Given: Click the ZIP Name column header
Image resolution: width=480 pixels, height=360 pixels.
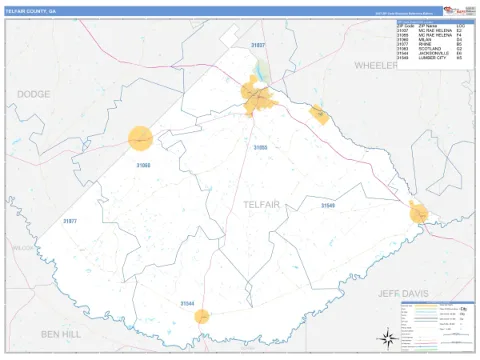Looking at the screenshot, I should click(x=428, y=26).
